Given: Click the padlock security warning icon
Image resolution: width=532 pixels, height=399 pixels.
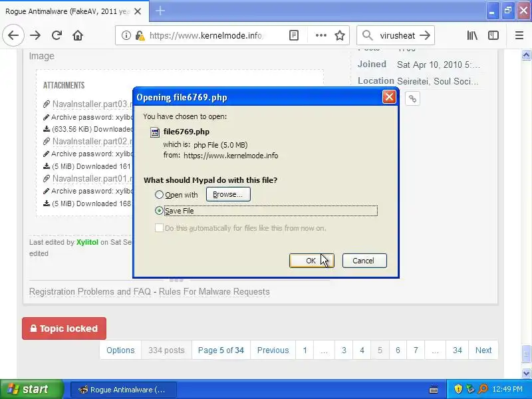Looking at the screenshot, I should pyautogui.click(x=139, y=35).
